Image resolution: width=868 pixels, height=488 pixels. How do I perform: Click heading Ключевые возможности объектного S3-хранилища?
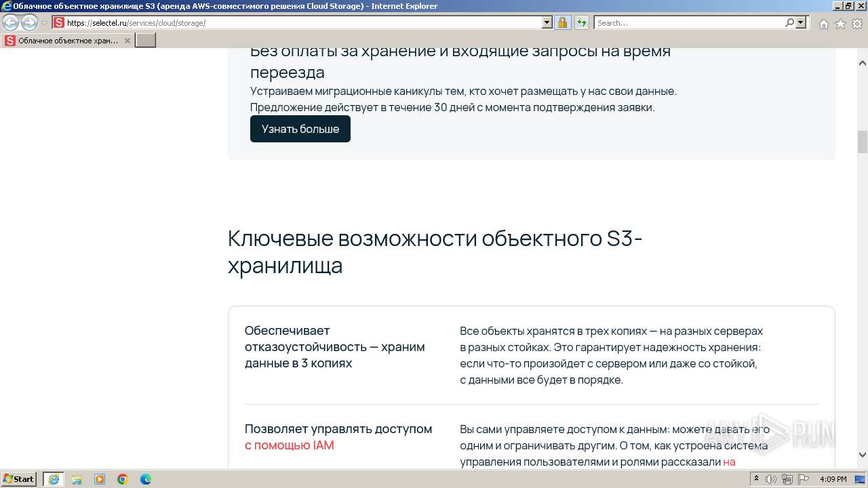pyautogui.click(x=435, y=251)
